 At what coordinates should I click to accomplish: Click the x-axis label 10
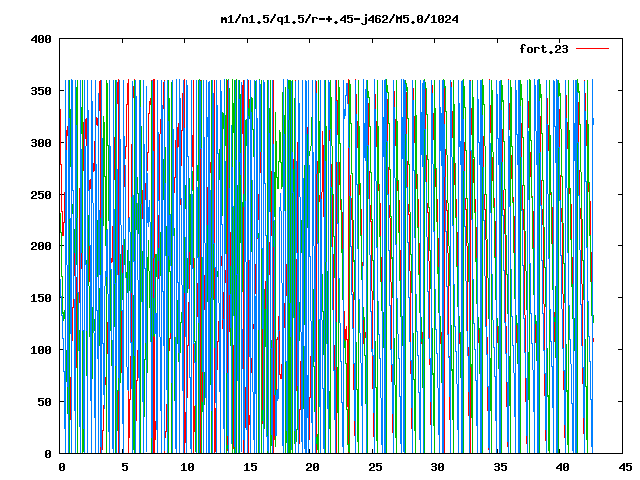point(187,467)
